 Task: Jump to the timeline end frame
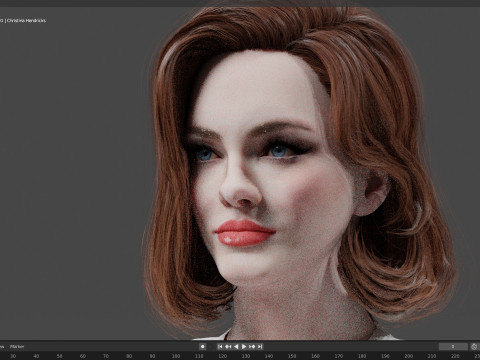pyautogui.click(x=260, y=347)
